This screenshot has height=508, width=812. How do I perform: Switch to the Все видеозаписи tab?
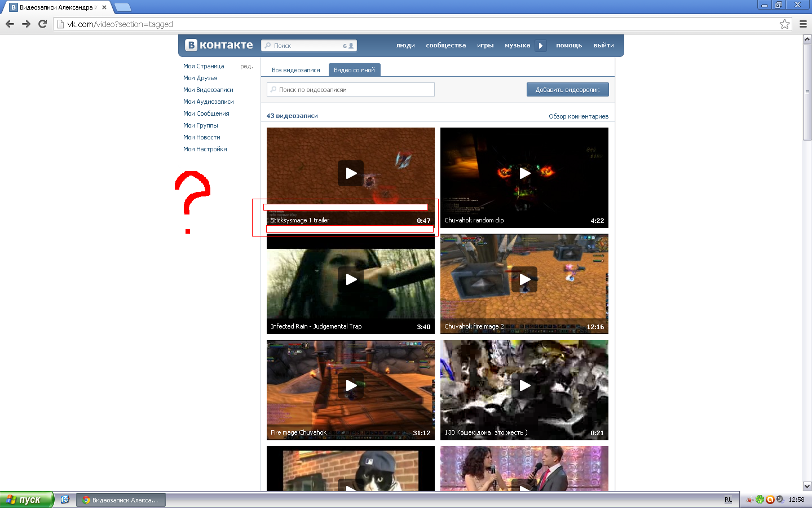(x=295, y=70)
